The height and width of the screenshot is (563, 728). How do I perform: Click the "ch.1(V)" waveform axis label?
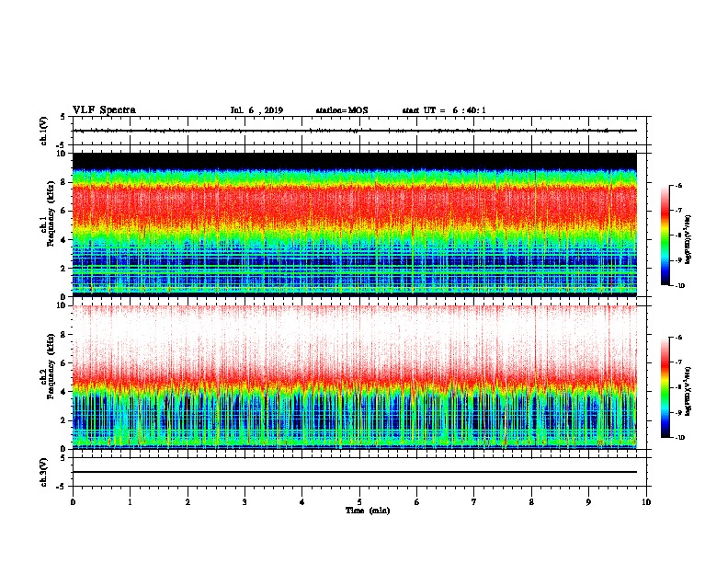44,131
